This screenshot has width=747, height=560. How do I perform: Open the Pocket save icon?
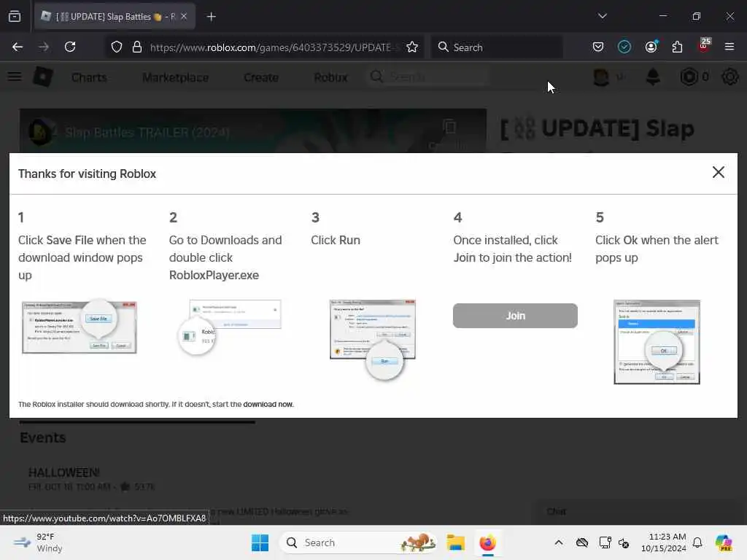click(598, 47)
